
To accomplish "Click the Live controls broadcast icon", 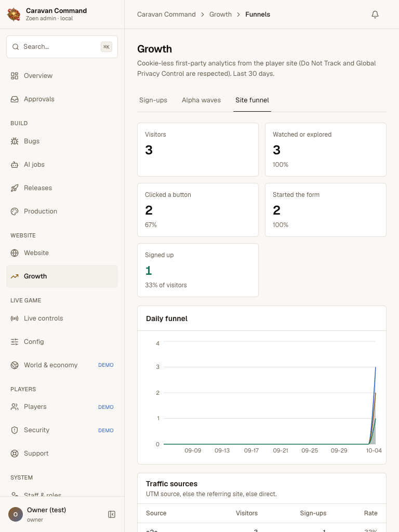I will 15,318.
